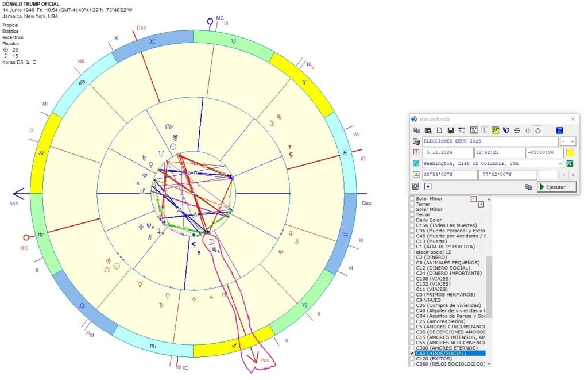This screenshot has width=588, height=380.
Task: Click the yellow color swatch
Action: (570, 153)
